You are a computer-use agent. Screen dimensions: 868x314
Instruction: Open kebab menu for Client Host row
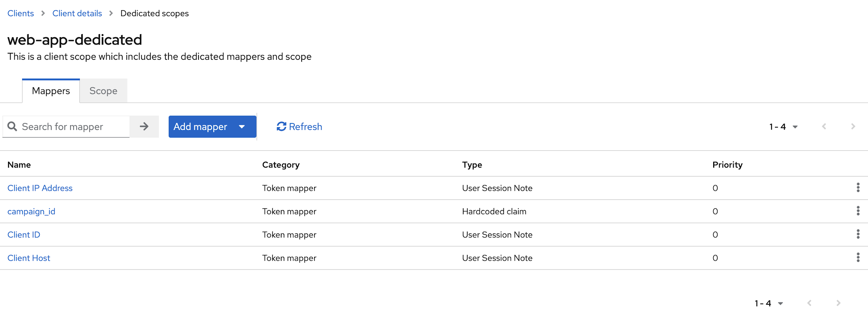(858, 258)
